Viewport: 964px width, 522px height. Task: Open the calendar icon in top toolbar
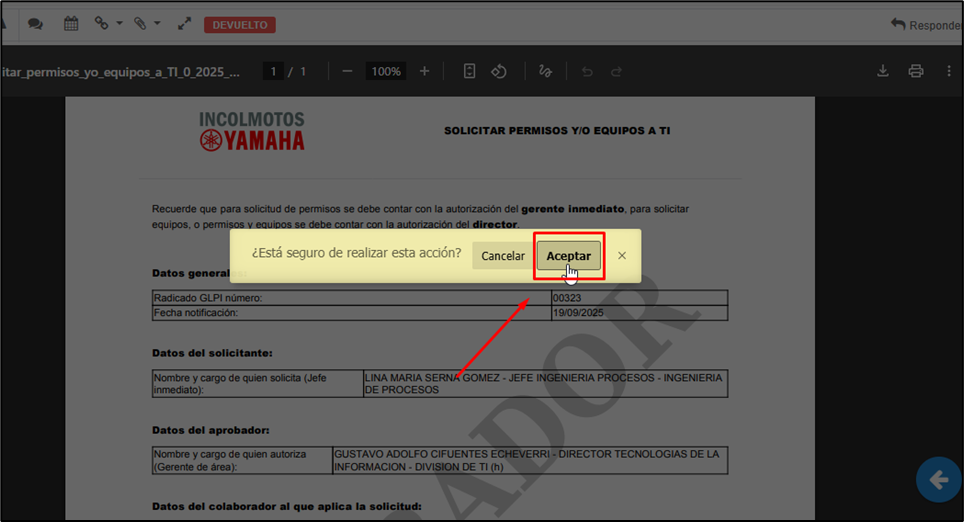(x=71, y=24)
